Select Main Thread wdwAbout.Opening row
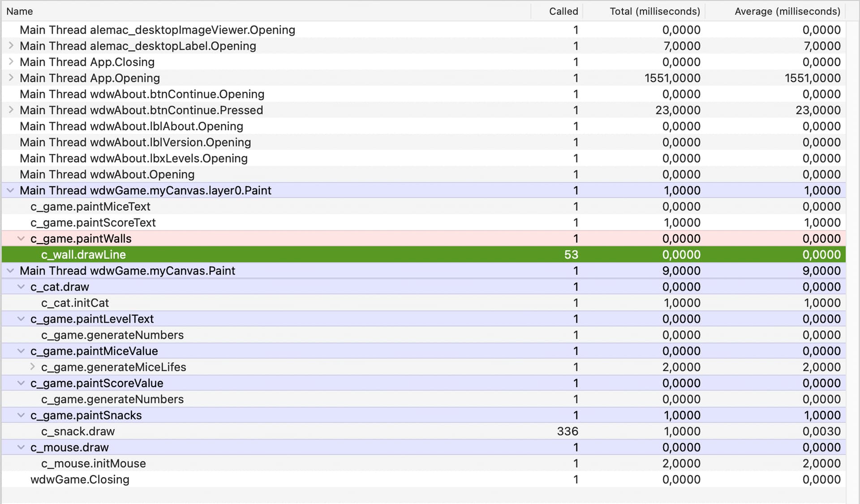 click(x=424, y=175)
